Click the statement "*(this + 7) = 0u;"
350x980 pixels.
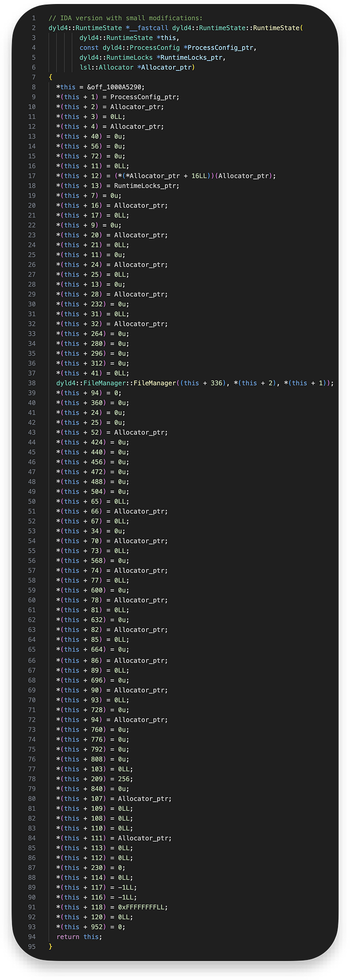point(88,195)
